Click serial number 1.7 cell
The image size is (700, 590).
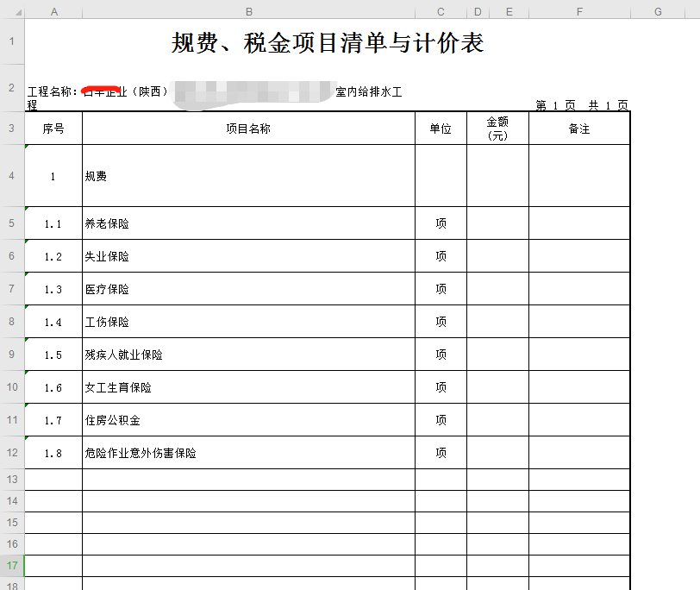tap(53, 420)
